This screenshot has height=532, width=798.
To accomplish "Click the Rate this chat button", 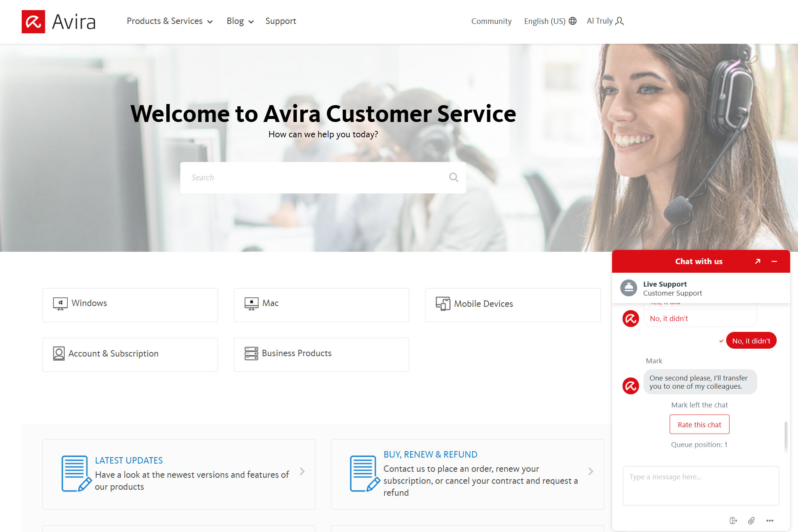I will pyautogui.click(x=700, y=425).
